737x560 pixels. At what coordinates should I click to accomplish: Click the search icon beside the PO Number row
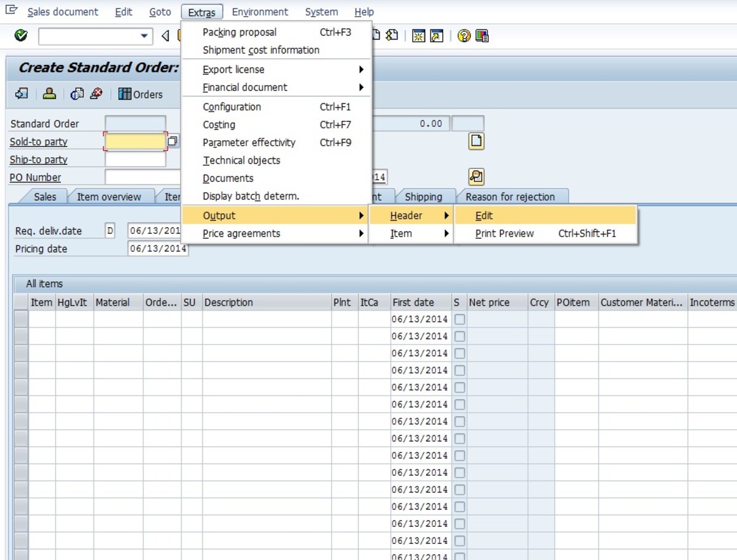pos(476,177)
